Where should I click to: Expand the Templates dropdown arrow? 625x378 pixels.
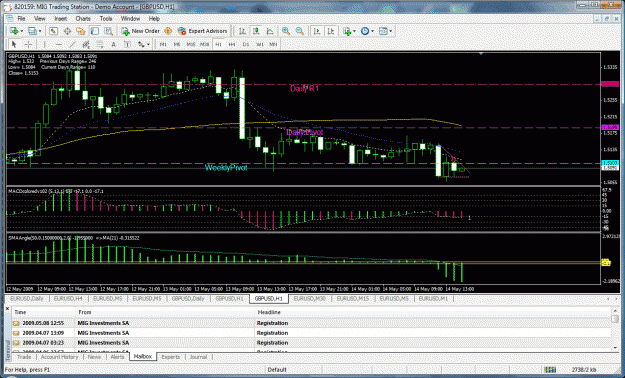(x=391, y=31)
